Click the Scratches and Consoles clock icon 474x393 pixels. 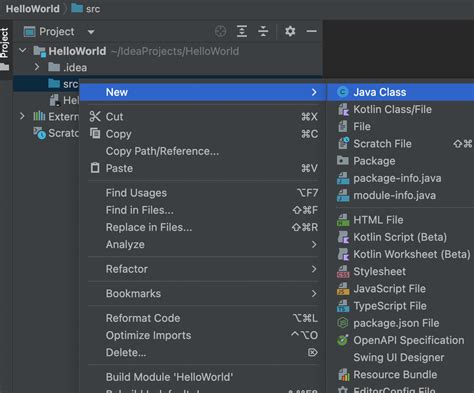pyautogui.click(x=39, y=133)
